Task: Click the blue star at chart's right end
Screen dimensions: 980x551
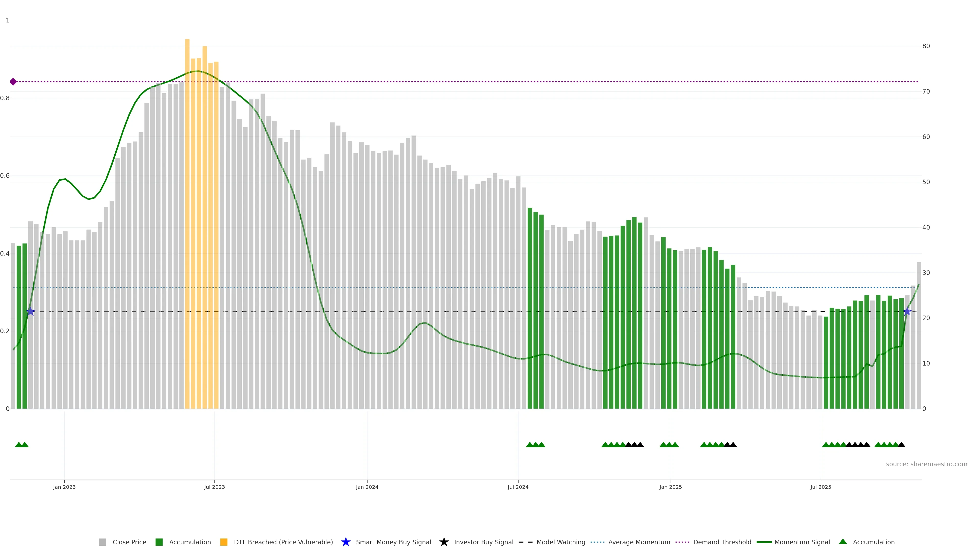Action: pyautogui.click(x=907, y=312)
